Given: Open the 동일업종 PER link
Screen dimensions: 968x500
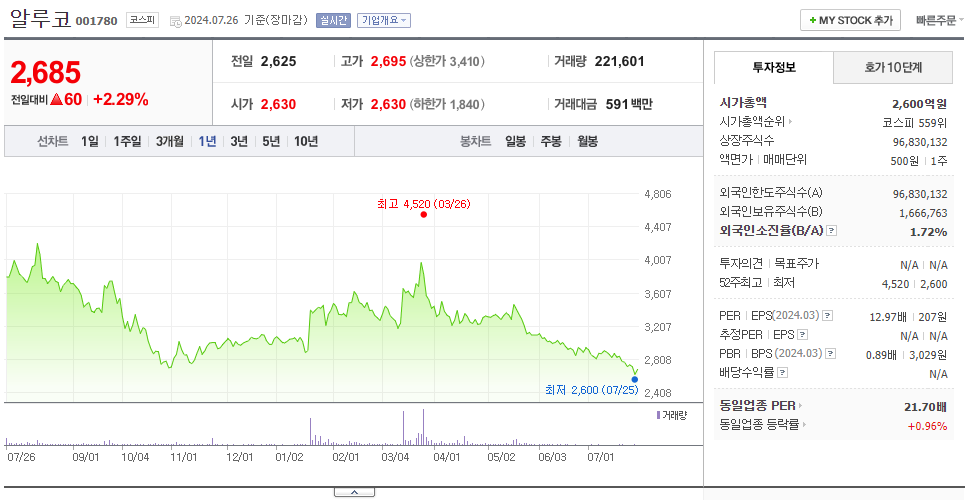Looking at the screenshot, I should click(761, 406).
